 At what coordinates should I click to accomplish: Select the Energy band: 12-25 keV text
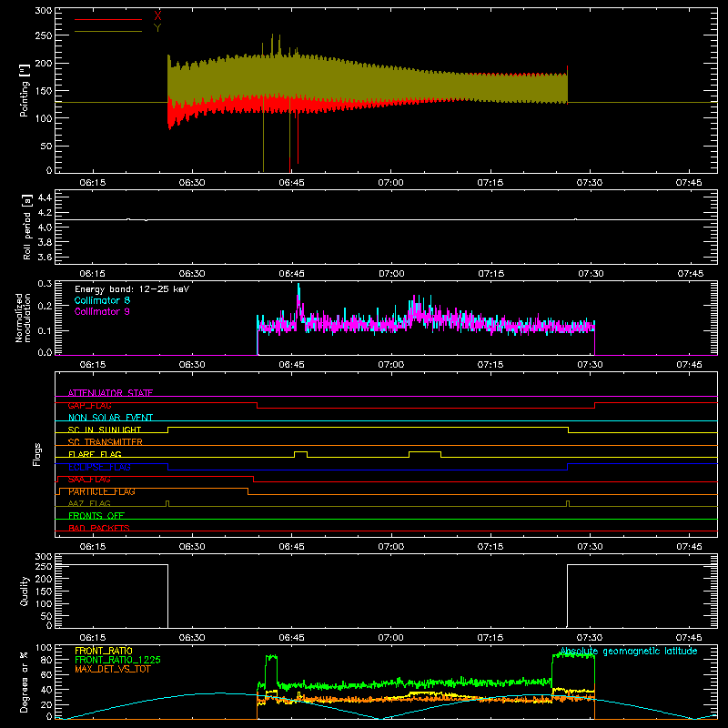[x=132, y=289]
